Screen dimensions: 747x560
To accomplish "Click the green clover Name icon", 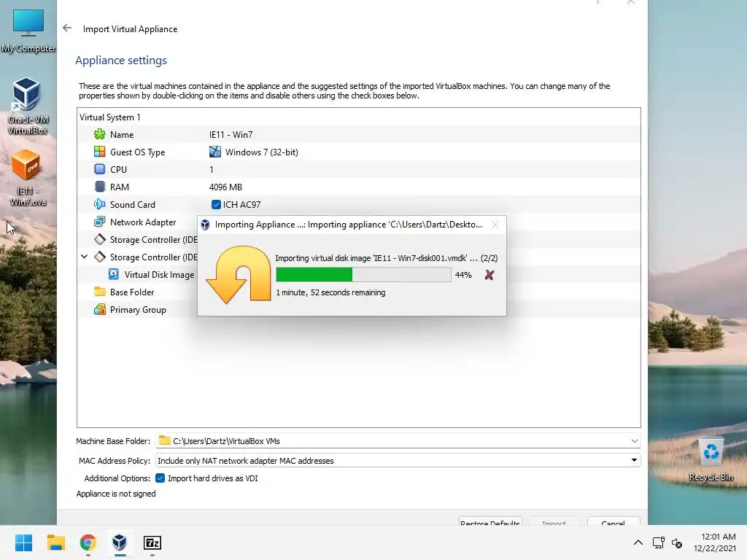I will pyautogui.click(x=99, y=134).
